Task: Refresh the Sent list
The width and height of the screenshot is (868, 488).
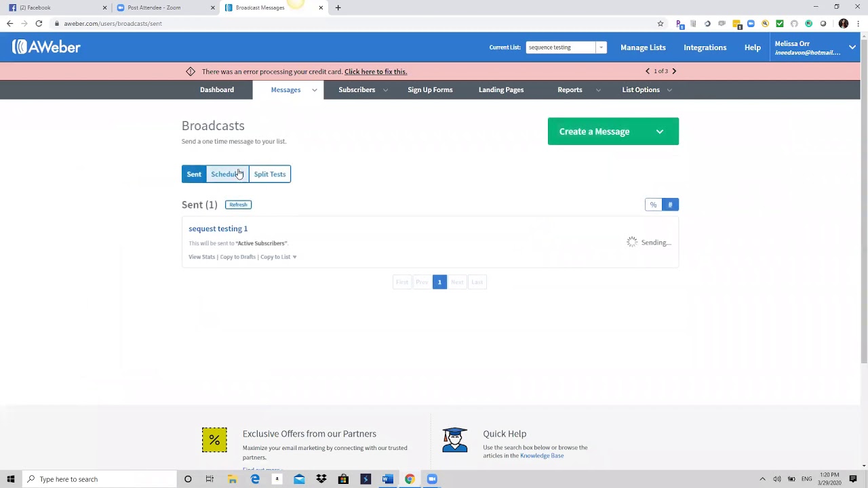Action: 238,205
